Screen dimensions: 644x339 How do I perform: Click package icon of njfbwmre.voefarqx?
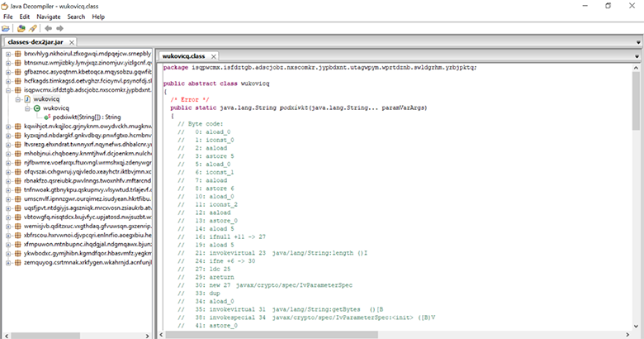17,163
